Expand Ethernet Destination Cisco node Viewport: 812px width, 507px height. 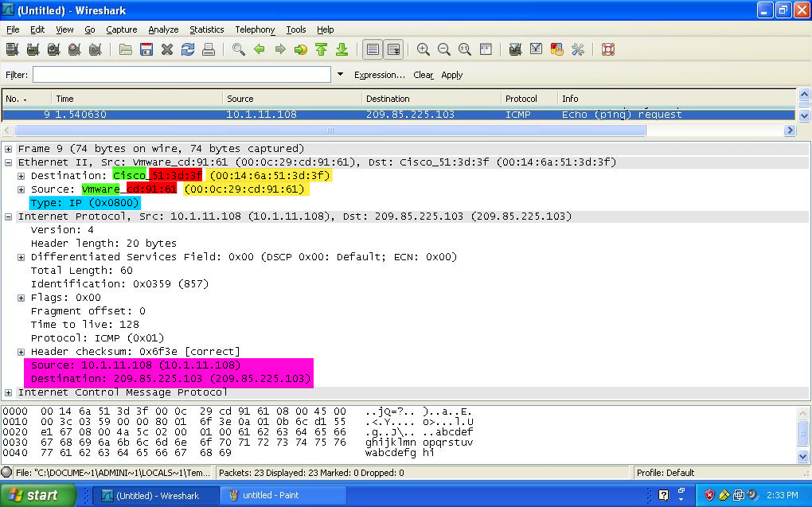(21, 176)
